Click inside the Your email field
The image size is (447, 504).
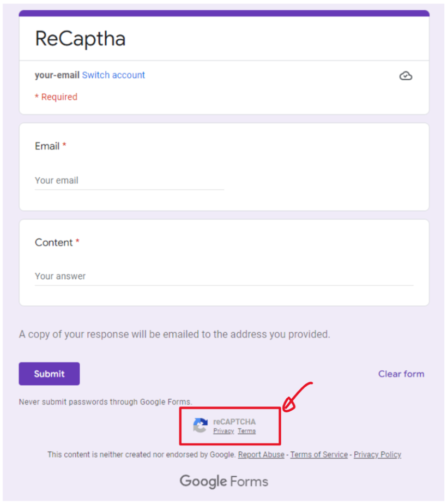point(82,181)
